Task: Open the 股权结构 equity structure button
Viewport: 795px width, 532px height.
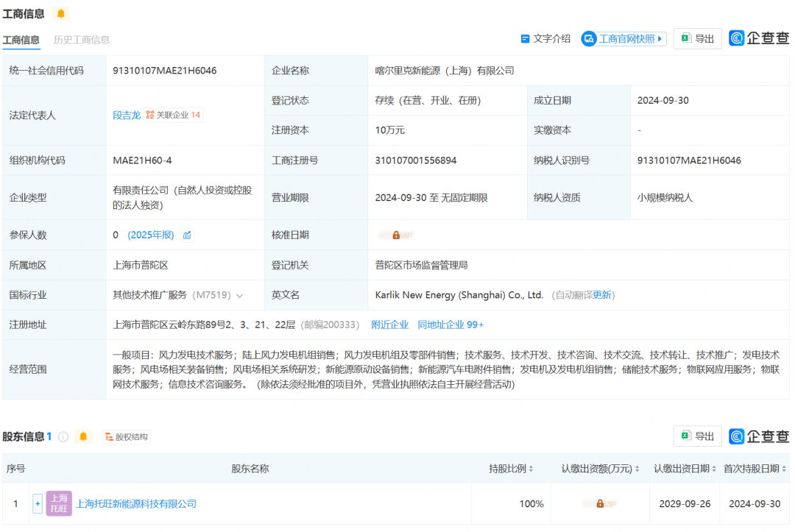Action: tap(127, 437)
